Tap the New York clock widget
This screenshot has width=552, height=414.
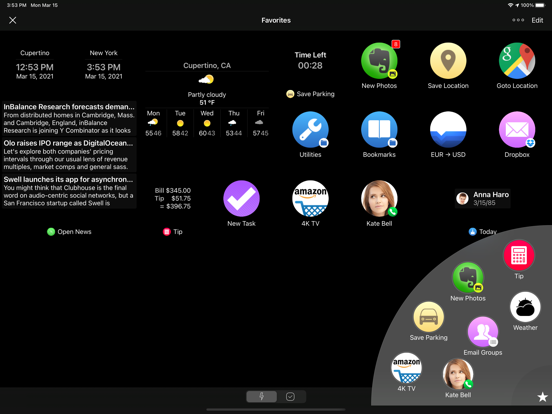coord(104,64)
